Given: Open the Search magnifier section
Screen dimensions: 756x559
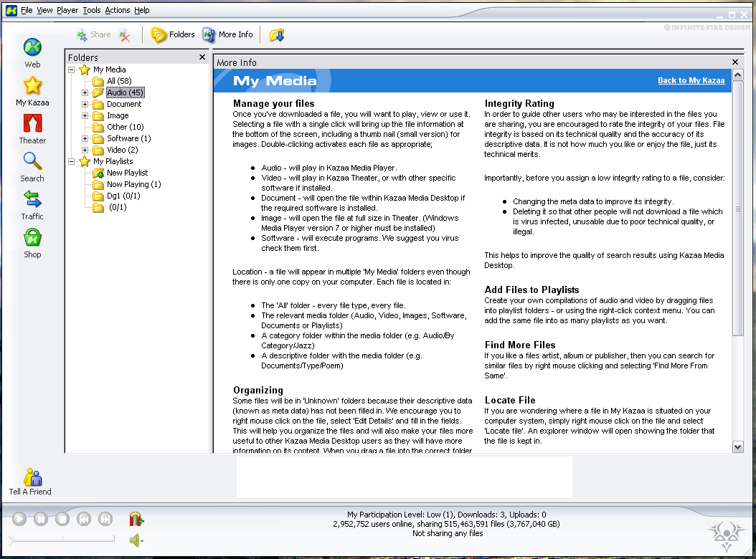Looking at the screenshot, I should 32,167.
